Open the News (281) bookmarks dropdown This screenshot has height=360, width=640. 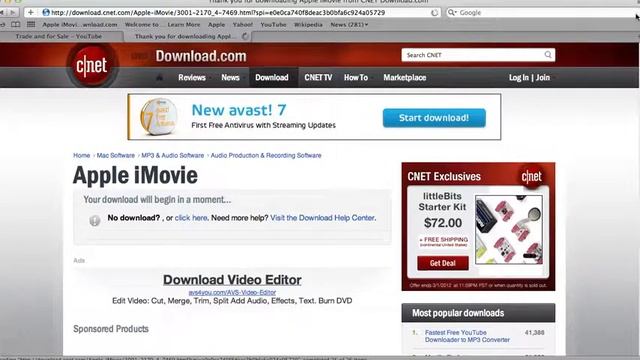click(349, 24)
